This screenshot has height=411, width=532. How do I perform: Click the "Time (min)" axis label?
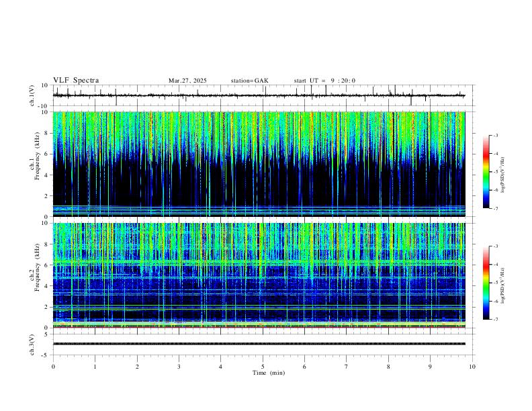269,373
